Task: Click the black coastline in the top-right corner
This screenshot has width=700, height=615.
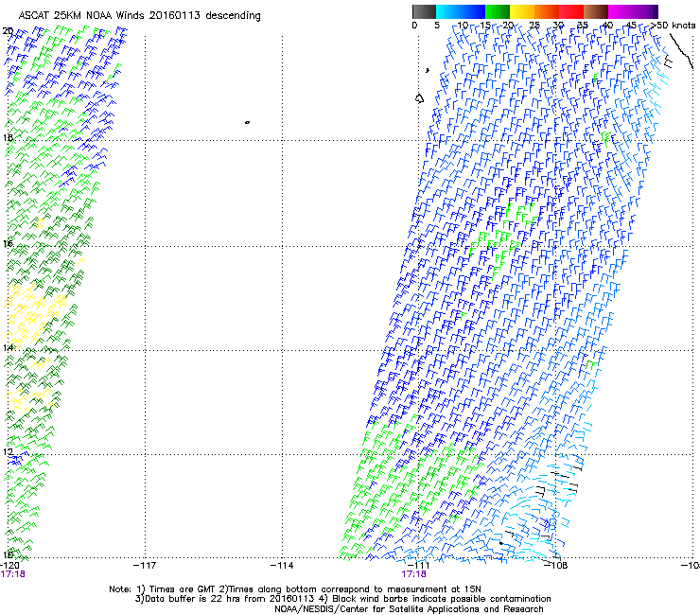Action: pyautogui.click(x=681, y=51)
